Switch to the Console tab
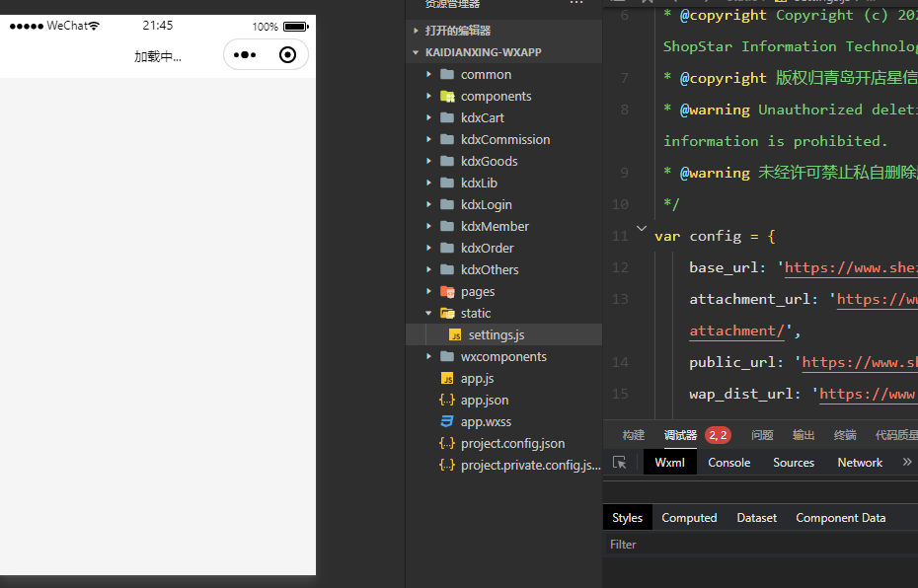The width and height of the screenshot is (918, 588). coord(728,463)
